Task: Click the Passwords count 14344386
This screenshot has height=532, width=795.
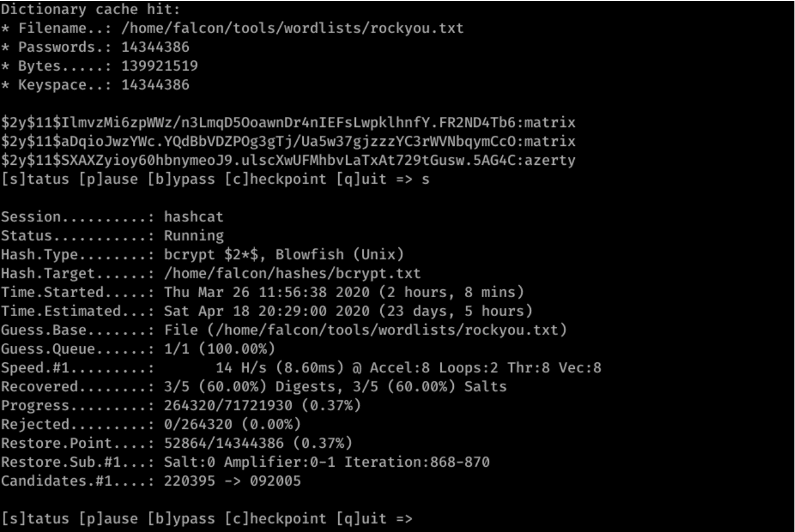Action: 155,47
